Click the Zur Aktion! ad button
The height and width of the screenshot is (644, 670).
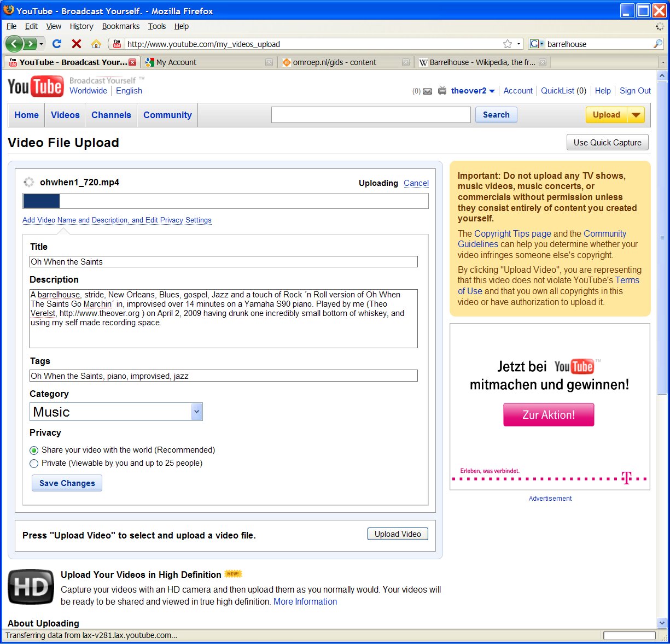click(549, 415)
